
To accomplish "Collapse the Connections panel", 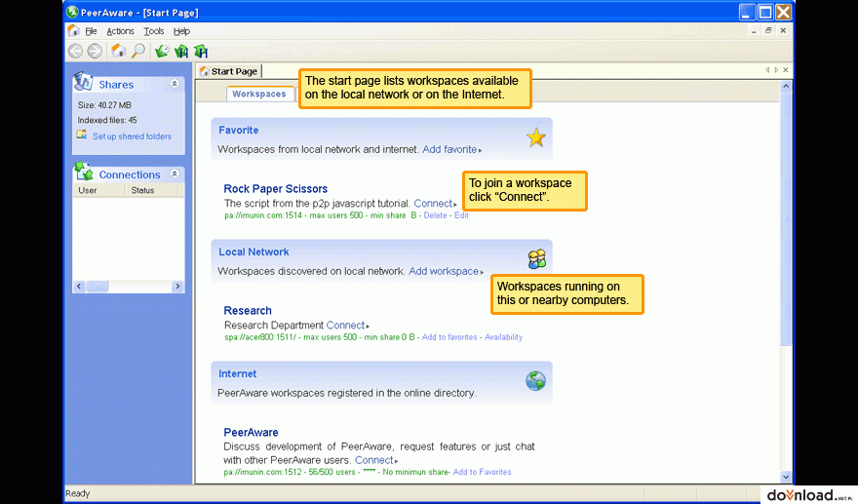I will tap(174, 174).
